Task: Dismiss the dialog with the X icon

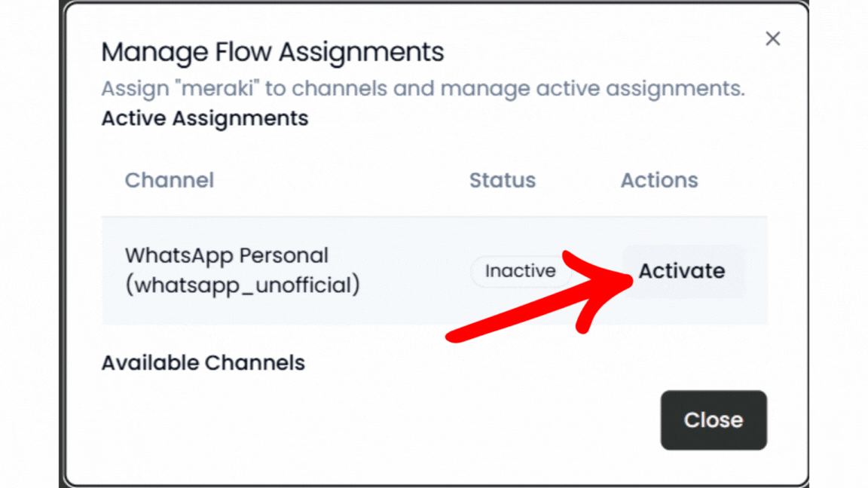Action: click(x=772, y=39)
